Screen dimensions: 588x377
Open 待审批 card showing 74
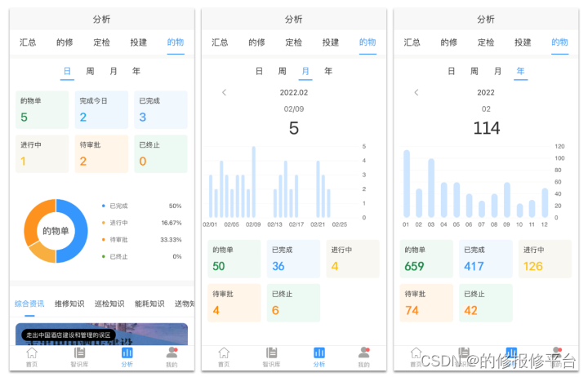click(x=426, y=303)
